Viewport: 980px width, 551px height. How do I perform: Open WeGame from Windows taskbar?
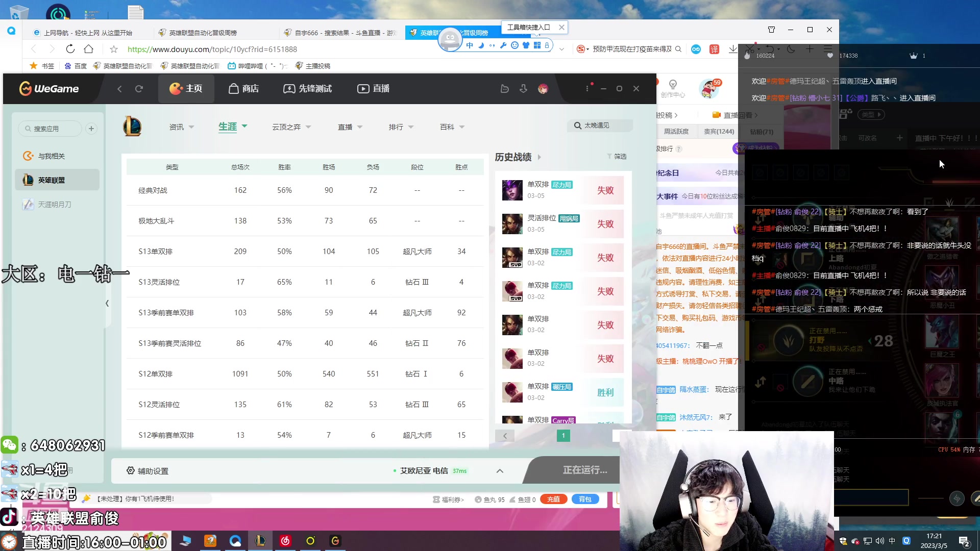point(335,541)
